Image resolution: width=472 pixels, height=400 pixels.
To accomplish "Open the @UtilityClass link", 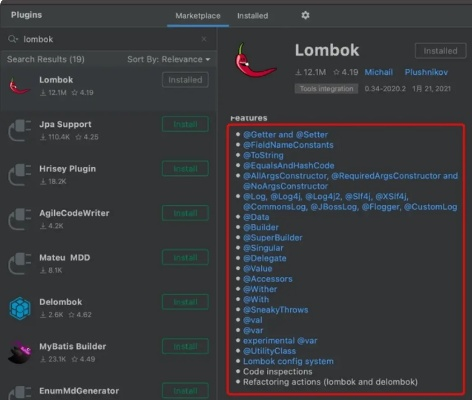I will click(269, 351).
